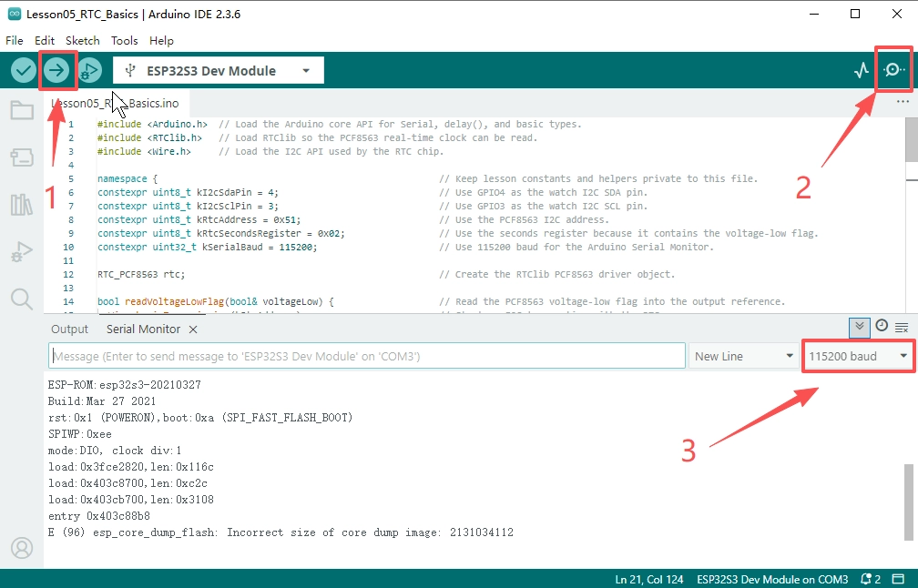Click code line 1 with #include <Arduino.h>
This screenshot has height=588, width=918.
(339, 124)
